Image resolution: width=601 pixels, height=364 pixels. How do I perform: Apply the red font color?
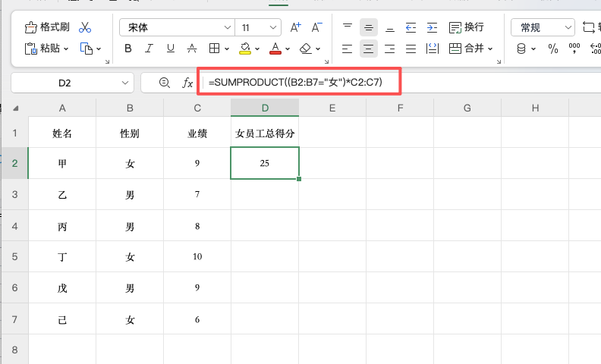(275, 49)
